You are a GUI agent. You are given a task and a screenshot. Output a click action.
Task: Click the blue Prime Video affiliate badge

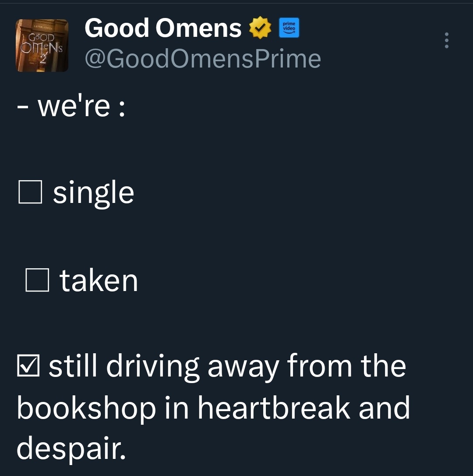pyautogui.click(x=289, y=28)
